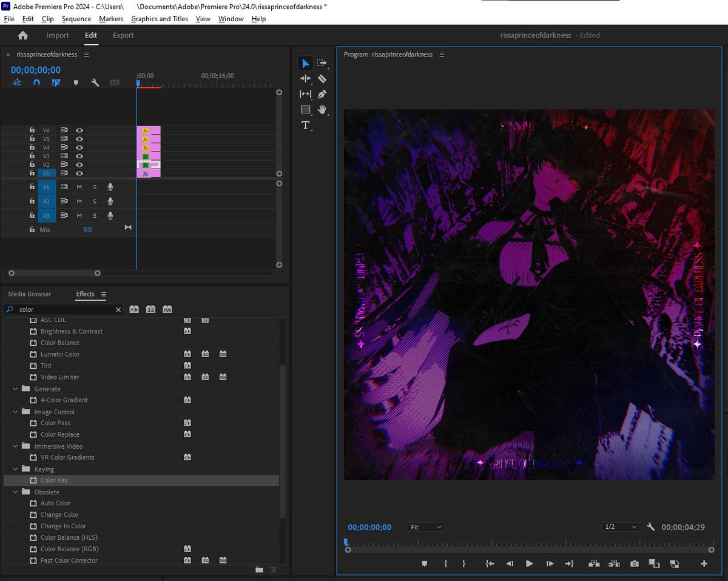
Task: Collapse the Obsolete folder
Action: pyautogui.click(x=15, y=492)
